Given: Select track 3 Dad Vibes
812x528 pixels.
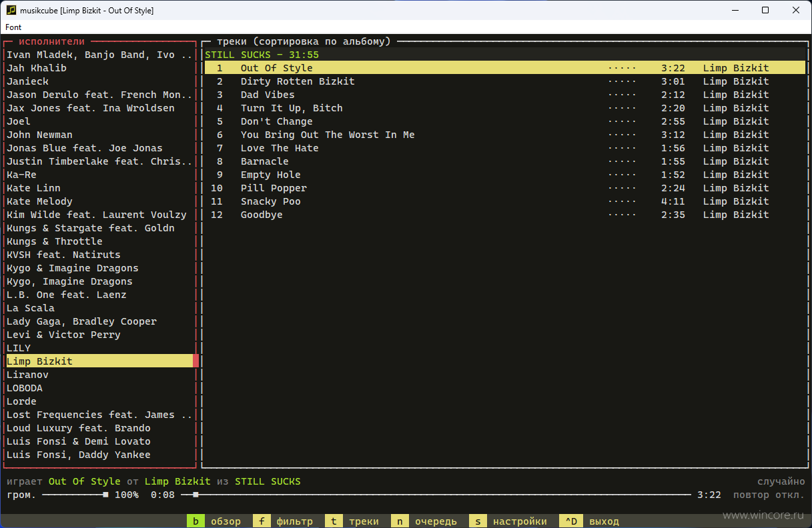Looking at the screenshot, I should pyautogui.click(x=504, y=95).
